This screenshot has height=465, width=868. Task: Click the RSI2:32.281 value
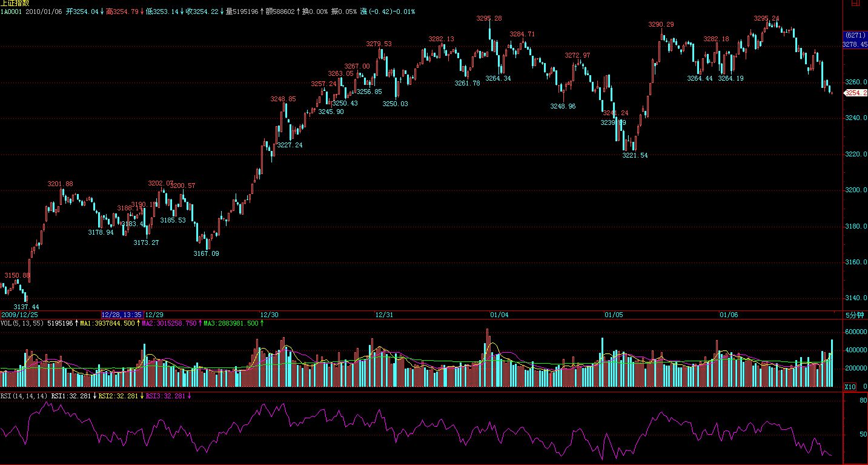[119, 396]
